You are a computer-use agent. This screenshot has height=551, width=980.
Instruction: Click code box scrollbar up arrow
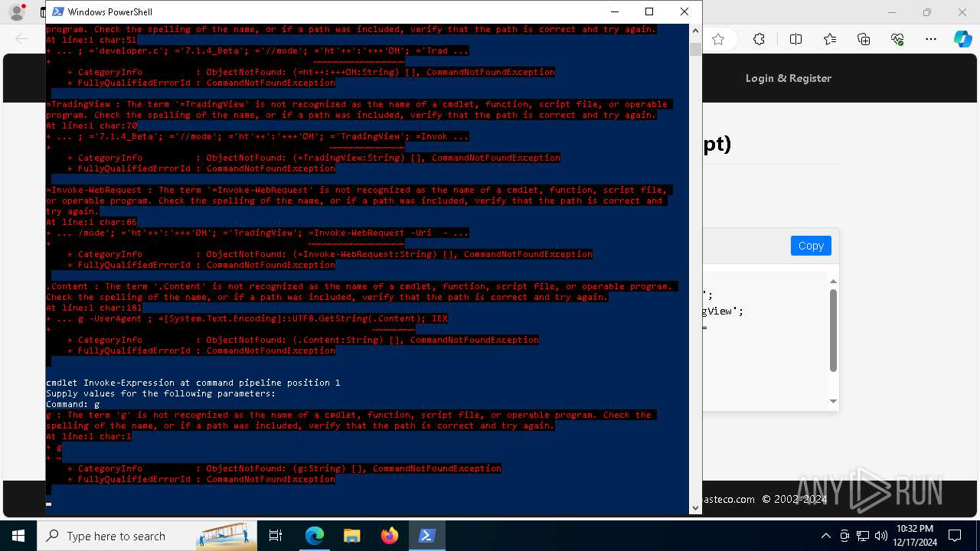tap(834, 282)
